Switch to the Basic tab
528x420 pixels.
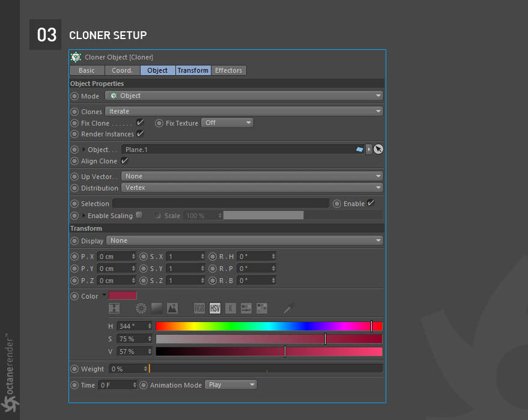point(87,70)
